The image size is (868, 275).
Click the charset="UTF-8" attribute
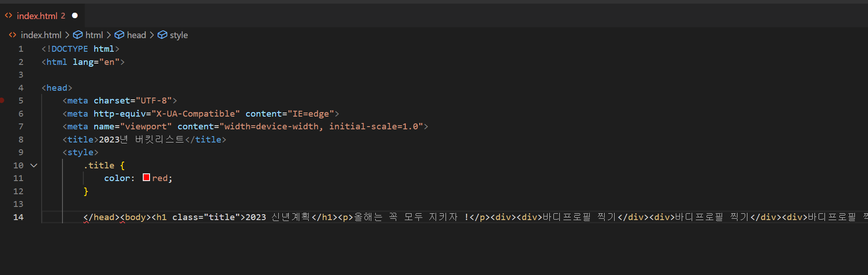pos(133,100)
